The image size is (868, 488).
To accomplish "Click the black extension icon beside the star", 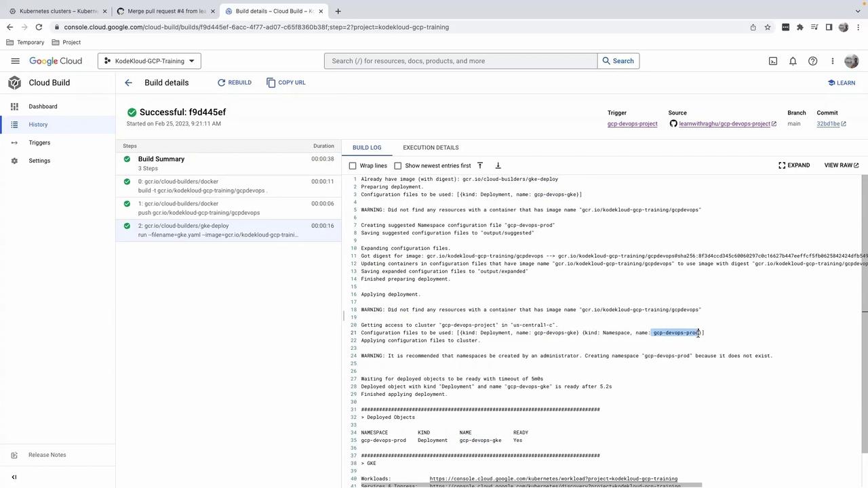I will click(785, 27).
